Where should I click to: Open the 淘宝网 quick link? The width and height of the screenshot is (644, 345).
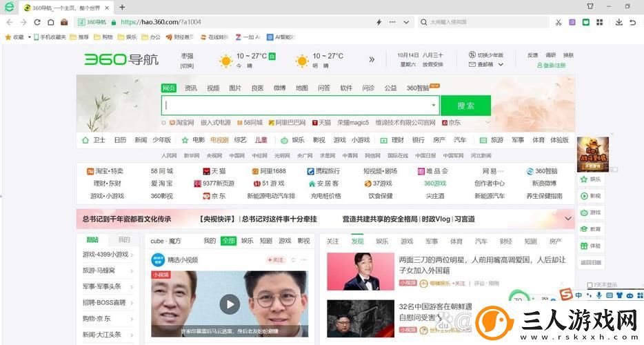coord(181,123)
